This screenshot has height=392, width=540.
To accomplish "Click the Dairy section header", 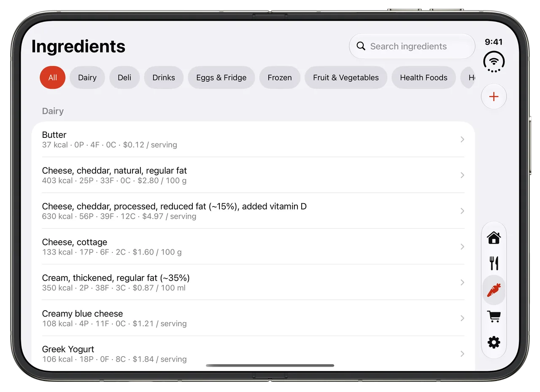I will click(53, 111).
